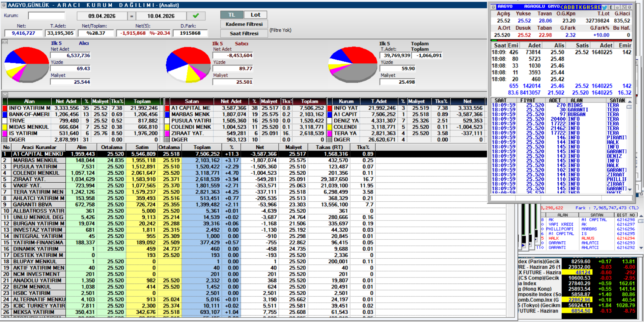
Task: Open Saat Filtresi
Action: [244, 33]
